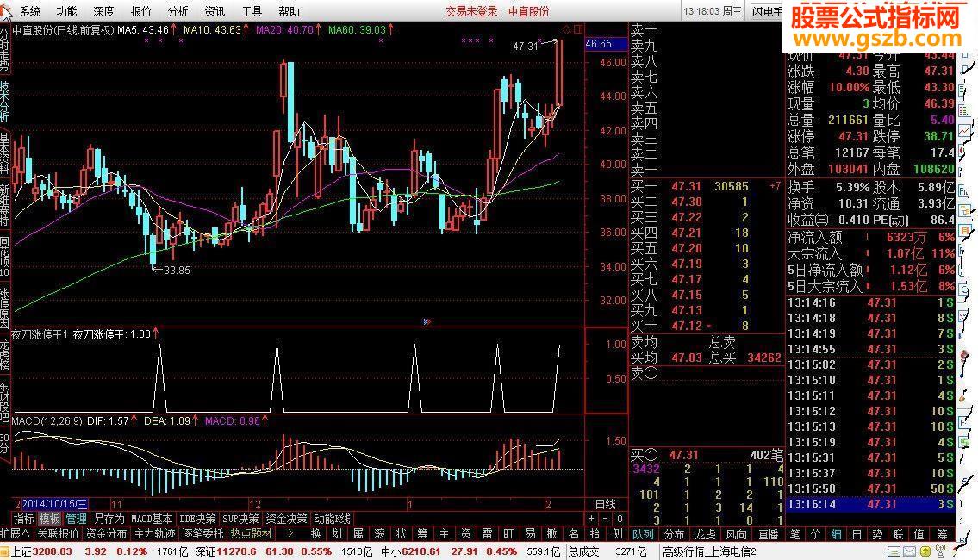
Task: Open the 深度 menu
Action: coord(103,11)
